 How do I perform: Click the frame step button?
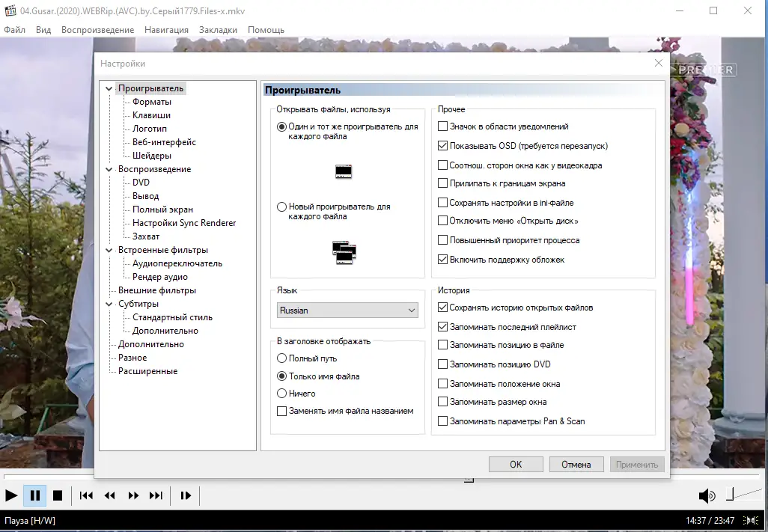click(186, 496)
